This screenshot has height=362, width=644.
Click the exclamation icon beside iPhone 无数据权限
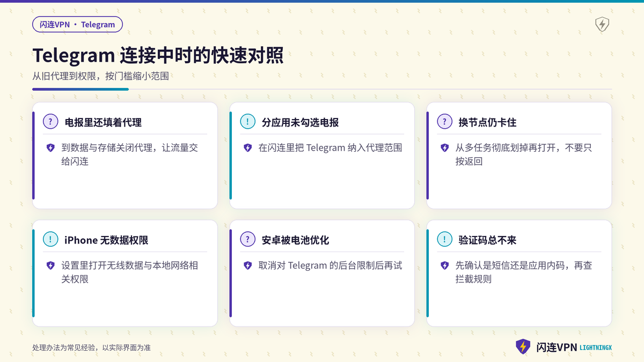click(50, 240)
